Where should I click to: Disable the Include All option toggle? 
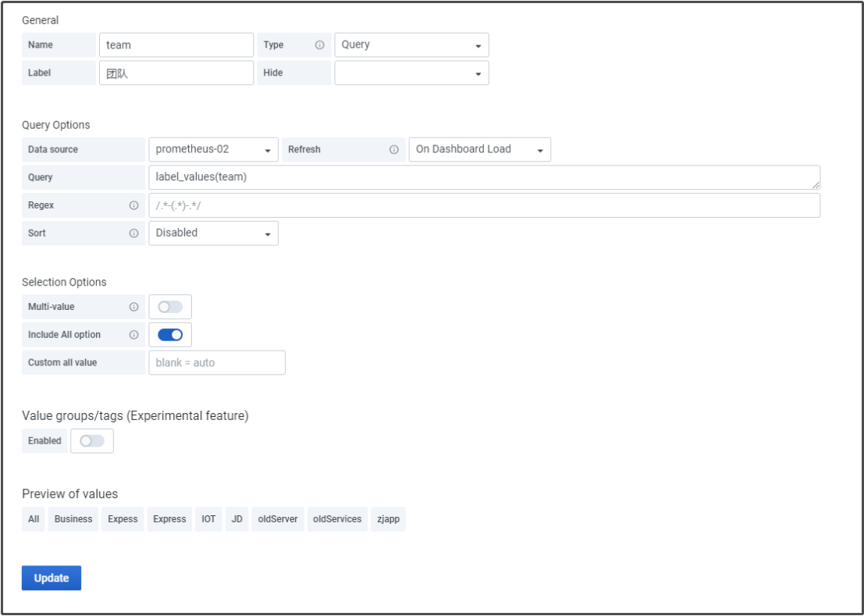click(x=170, y=335)
